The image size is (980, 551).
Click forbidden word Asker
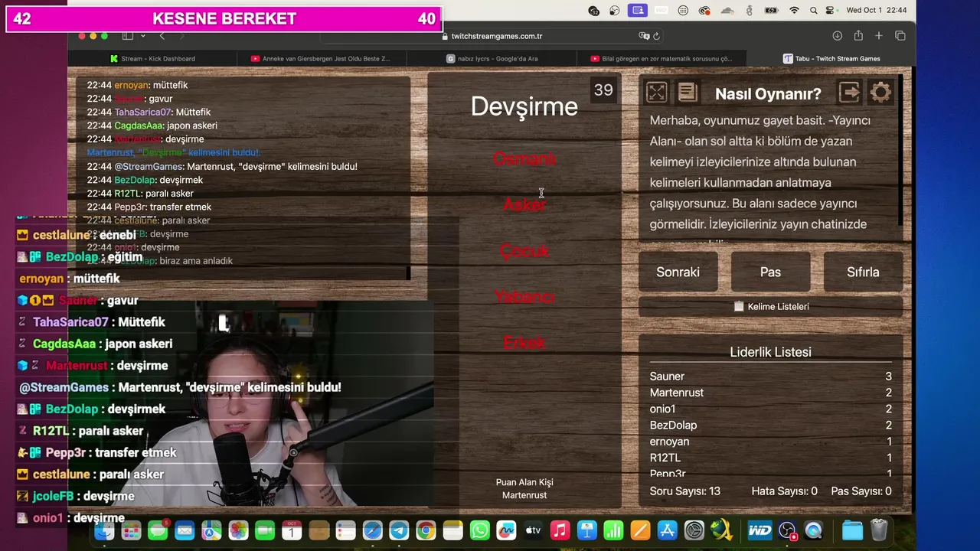pyautogui.click(x=524, y=204)
